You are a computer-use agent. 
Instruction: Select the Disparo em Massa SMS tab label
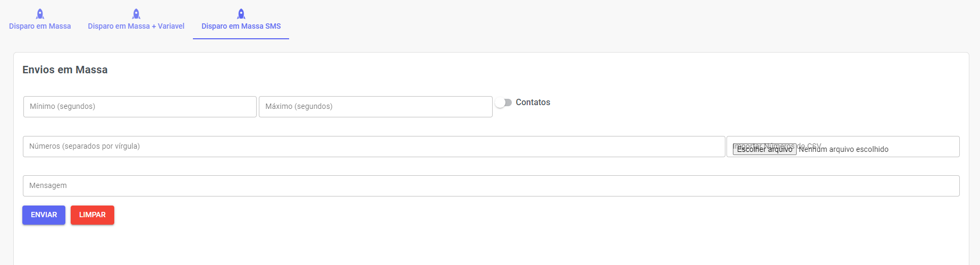(x=241, y=26)
